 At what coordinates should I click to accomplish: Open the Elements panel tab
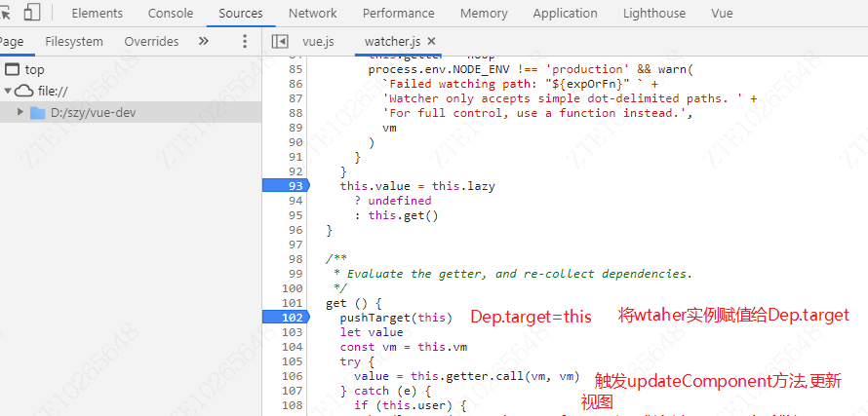98,14
